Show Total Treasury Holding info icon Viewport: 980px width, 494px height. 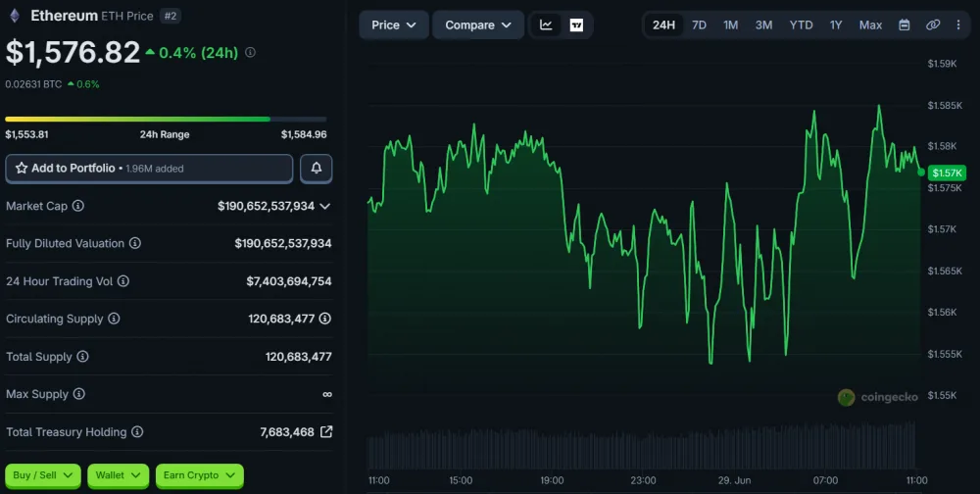tap(137, 432)
